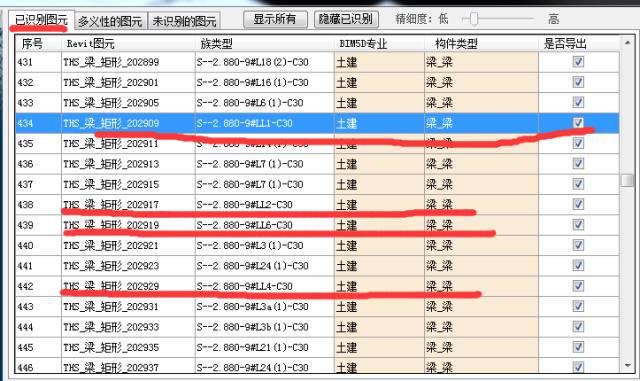Toggle export checkbox for row 442
640x381 pixels.
[x=578, y=286]
